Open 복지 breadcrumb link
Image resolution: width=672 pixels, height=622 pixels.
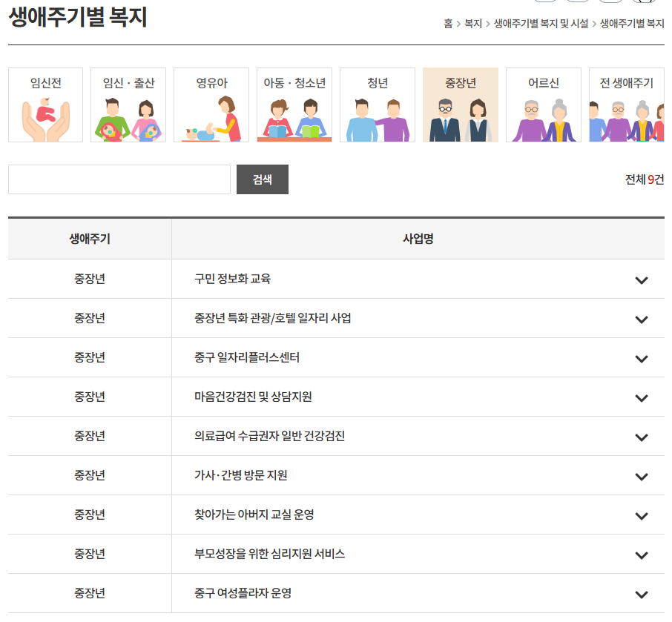point(473,24)
